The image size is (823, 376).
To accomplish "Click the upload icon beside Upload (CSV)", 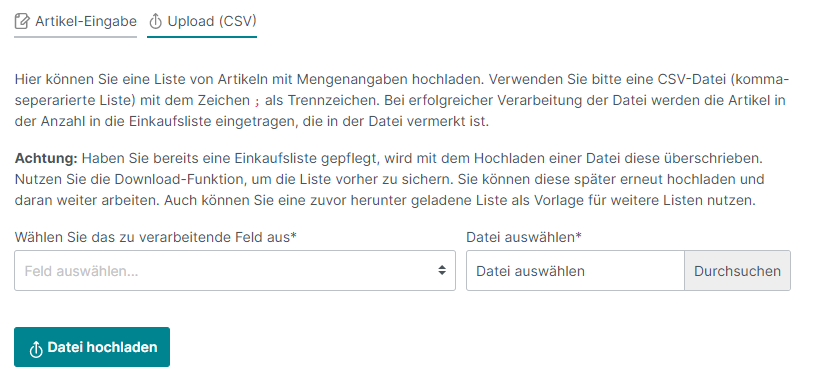I will click(155, 22).
